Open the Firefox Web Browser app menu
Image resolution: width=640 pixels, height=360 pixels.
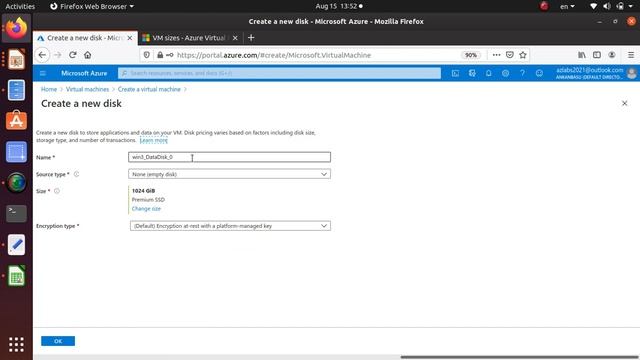click(92, 6)
